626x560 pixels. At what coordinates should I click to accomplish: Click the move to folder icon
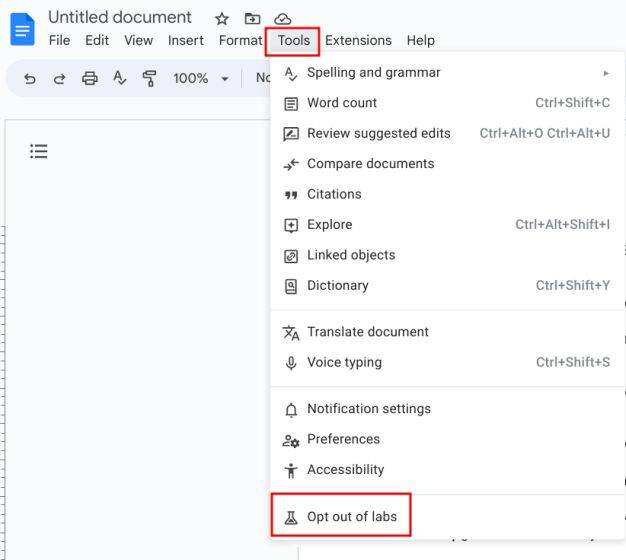pyautogui.click(x=252, y=19)
